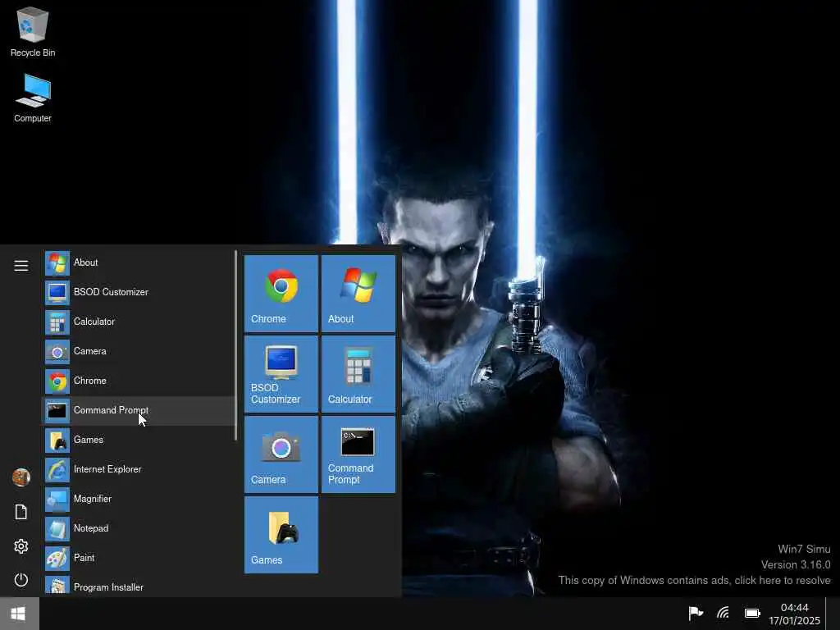The width and height of the screenshot is (840, 630).
Task: Click the Chrome pinned tile
Action: (x=281, y=294)
